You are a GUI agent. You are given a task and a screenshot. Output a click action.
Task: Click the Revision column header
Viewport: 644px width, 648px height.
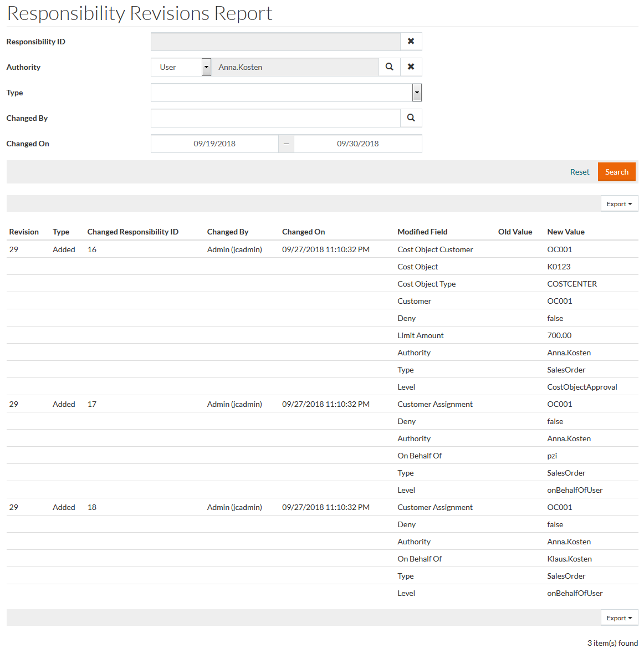tap(24, 232)
